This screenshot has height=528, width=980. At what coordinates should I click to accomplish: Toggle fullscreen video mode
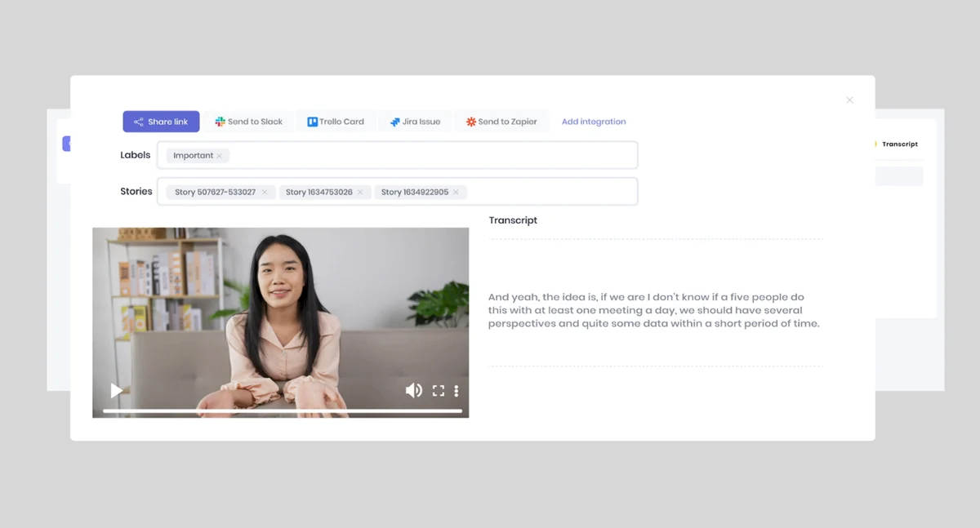[x=439, y=391]
